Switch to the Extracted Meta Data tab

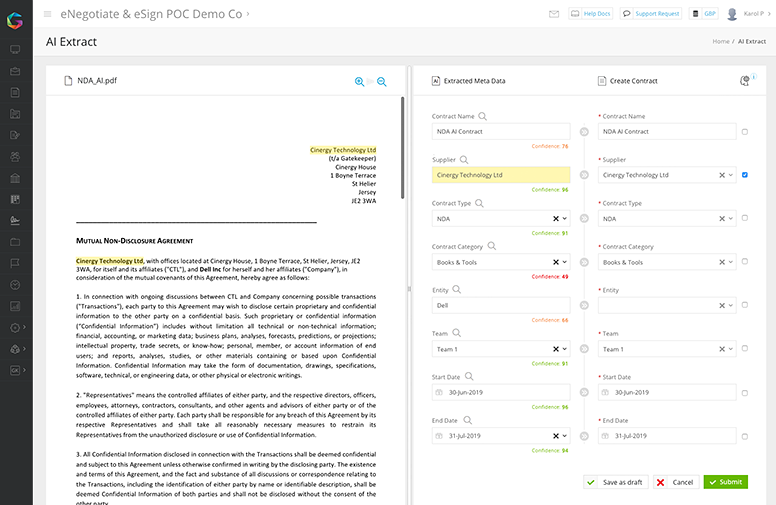pyautogui.click(x=469, y=81)
